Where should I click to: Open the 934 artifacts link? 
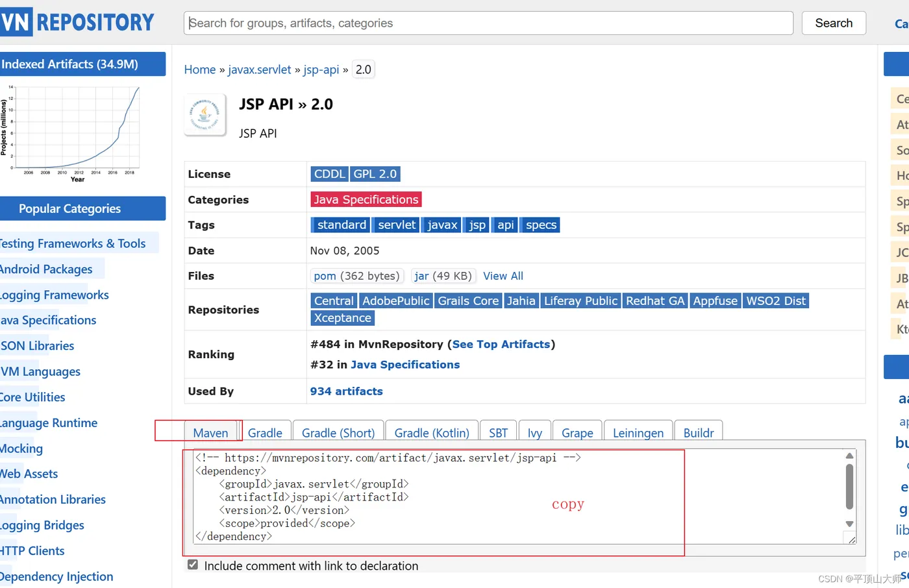[347, 391]
